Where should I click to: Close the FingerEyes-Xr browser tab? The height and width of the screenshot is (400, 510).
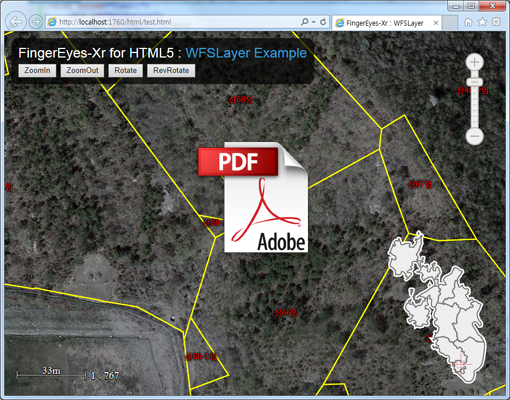click(x=435, y=23)
